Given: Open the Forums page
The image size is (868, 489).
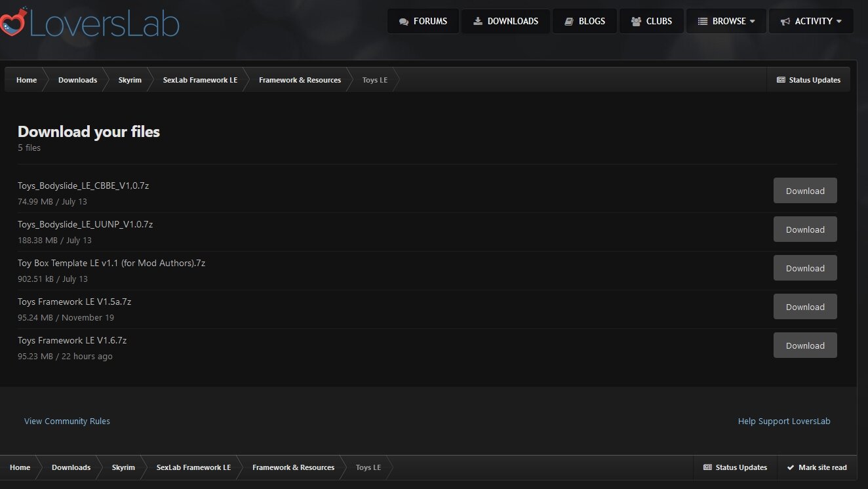Looking at the screenshot, I should tap(423, 21).
